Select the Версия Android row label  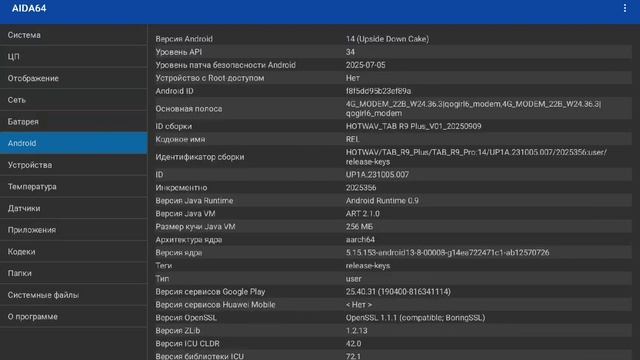click(184, 39)
